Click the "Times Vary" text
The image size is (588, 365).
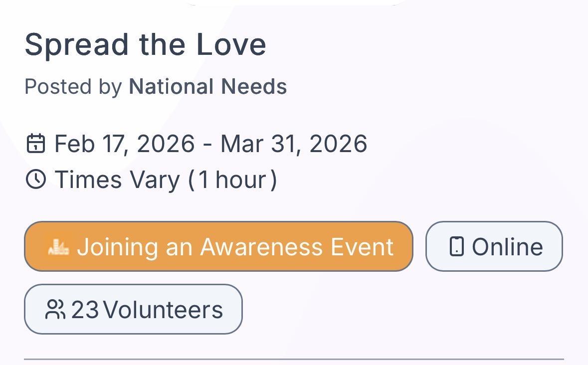pos(117,180)
